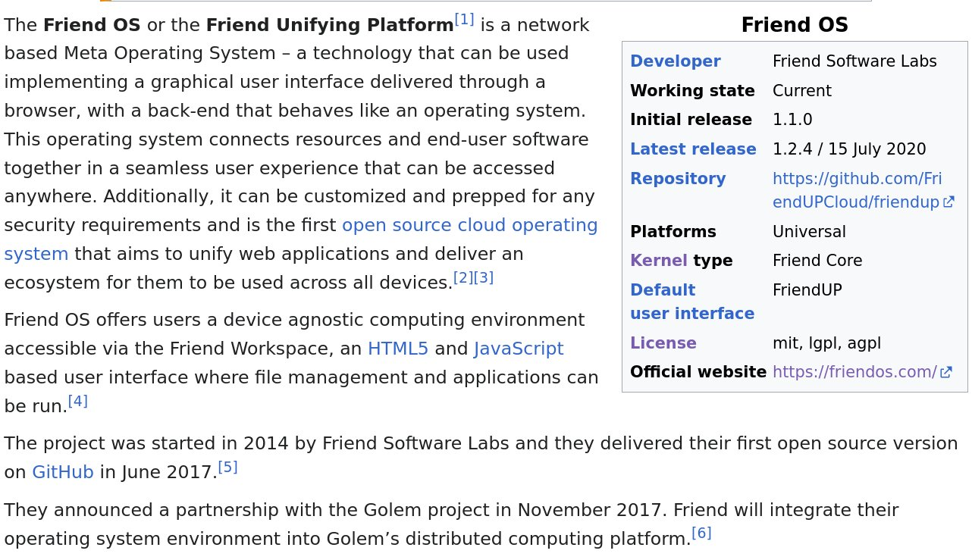The width and height of the screenshot is (972, 560).
Task: Visit the official website https://friendos.com/
Action: click(x=854, y=372)
